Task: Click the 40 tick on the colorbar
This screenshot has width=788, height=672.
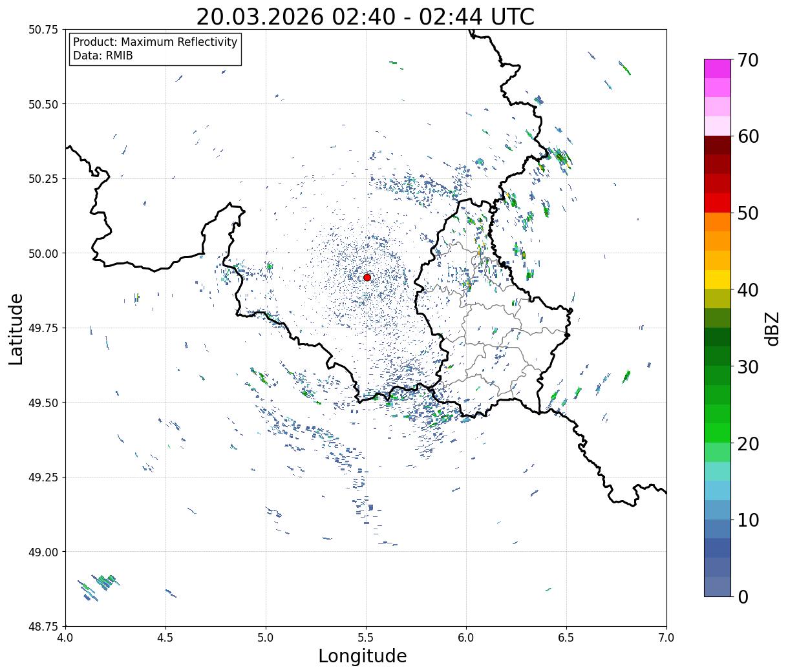Action: tap(748, 290)
